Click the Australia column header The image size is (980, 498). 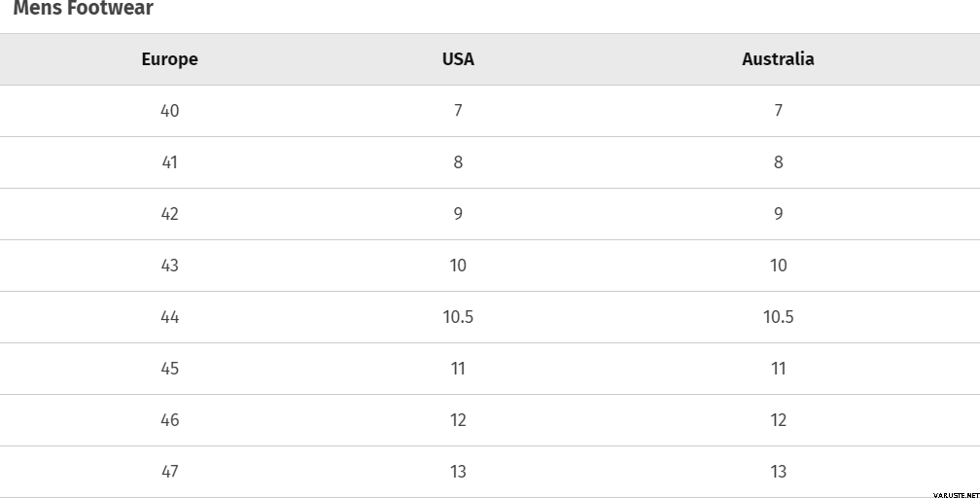[x=778, y=59]
